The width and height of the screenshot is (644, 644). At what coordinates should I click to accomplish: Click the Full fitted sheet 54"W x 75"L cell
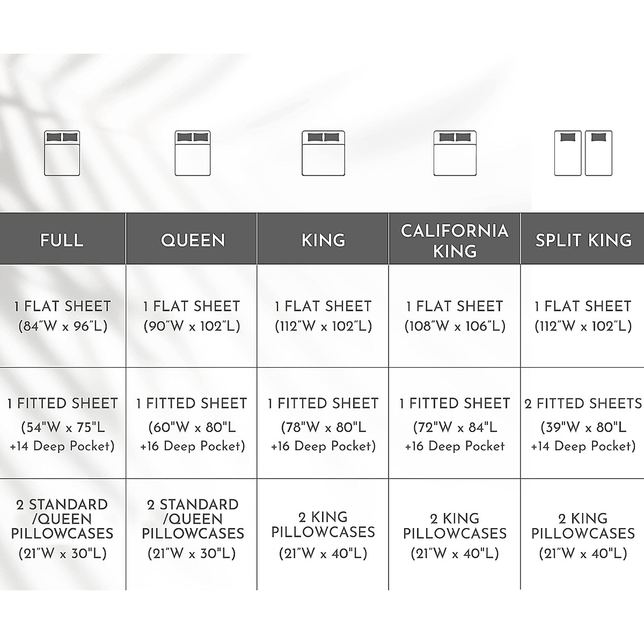[62, 424]
